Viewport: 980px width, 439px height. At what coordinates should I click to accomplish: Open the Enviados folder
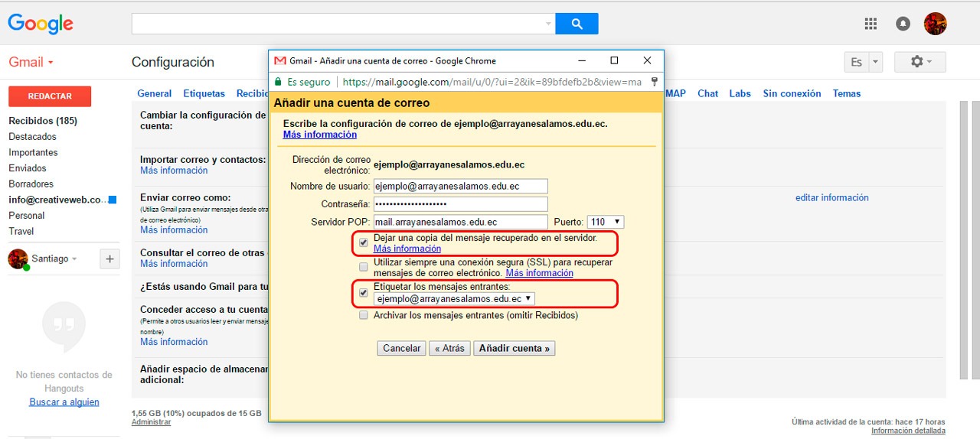pyautogui.click(x=28, y=168)
